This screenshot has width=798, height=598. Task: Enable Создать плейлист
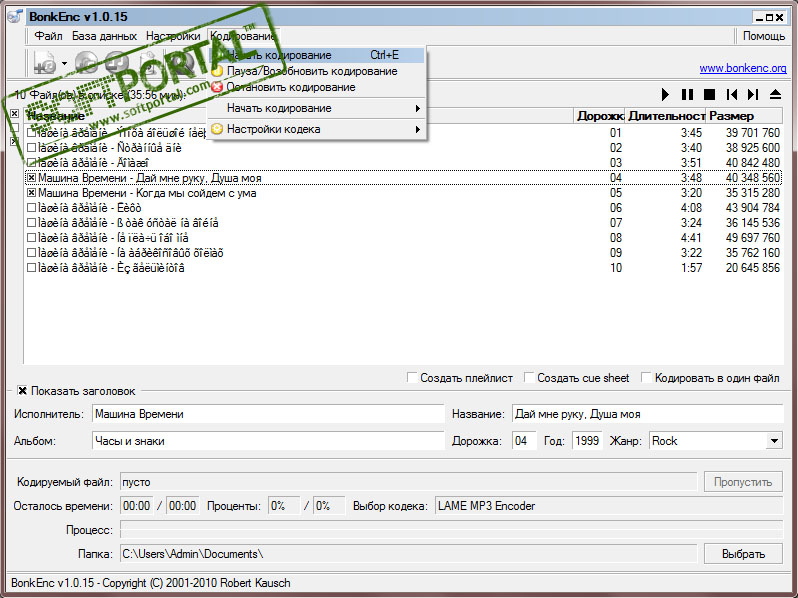[x=412, y=378]
